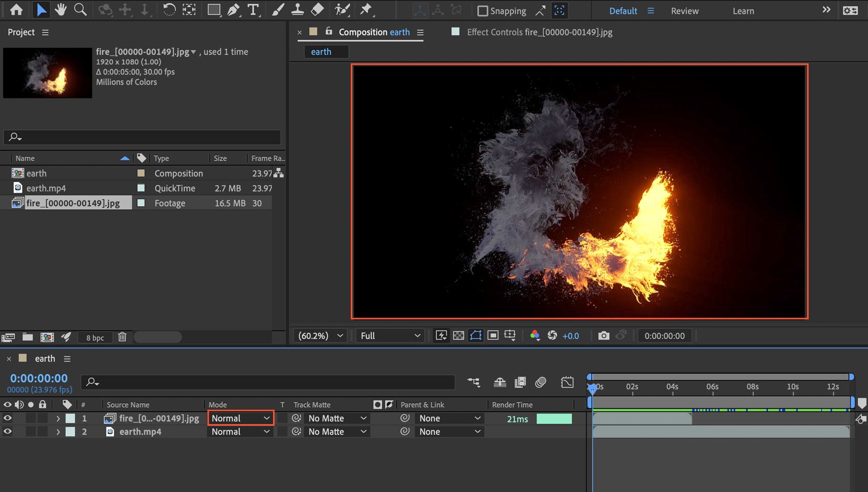Sort project items by Name column
This screenshot has width=868, height=492.
pos(25,158)
